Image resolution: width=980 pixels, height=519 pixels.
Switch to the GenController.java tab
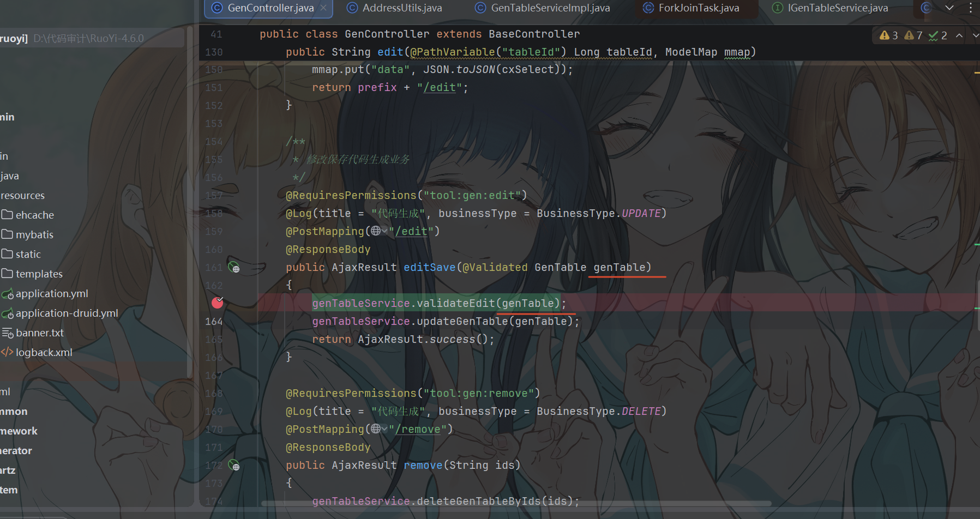pos(269,8)
